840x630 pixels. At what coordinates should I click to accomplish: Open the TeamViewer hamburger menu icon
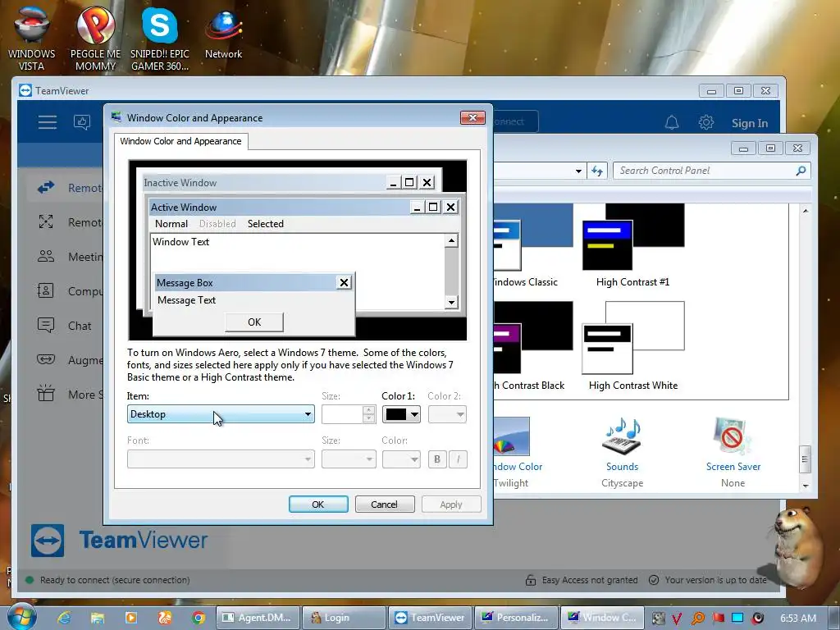click(x=47, y=122)
